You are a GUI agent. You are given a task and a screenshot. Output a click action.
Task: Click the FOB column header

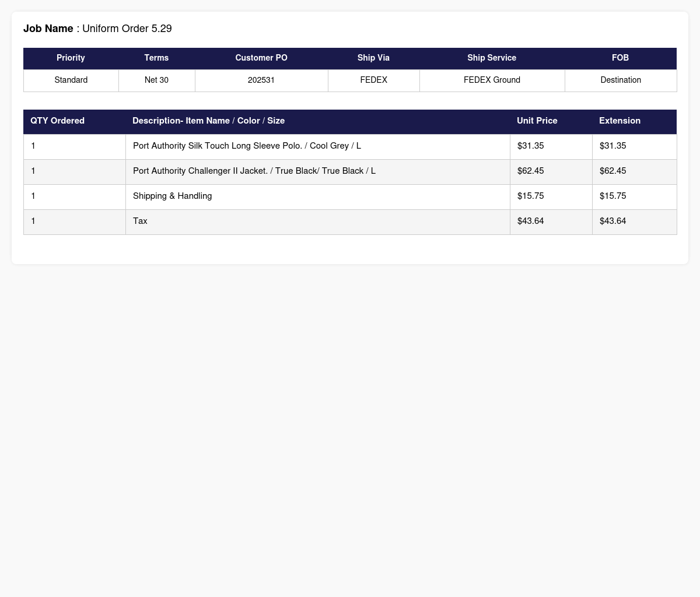[621, 58]
